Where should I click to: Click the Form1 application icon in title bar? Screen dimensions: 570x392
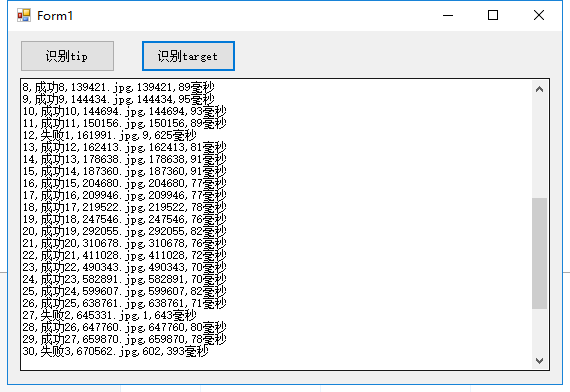click(x=24, y=15)
